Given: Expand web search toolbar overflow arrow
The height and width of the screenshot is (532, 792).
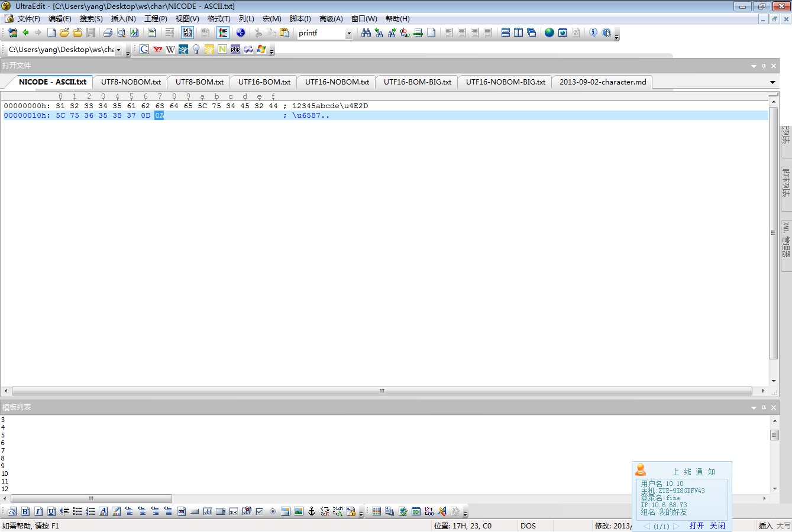Looking at the screenshot, I should [272, 52].
